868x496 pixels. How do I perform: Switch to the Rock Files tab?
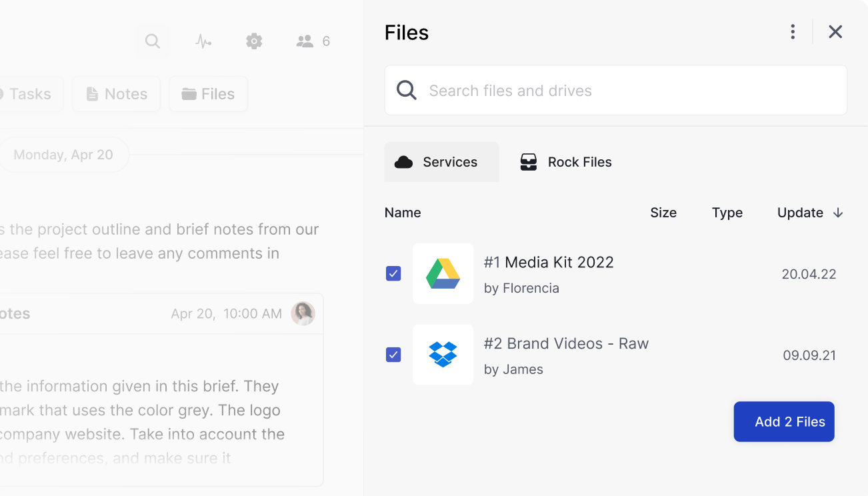[566, 162]
